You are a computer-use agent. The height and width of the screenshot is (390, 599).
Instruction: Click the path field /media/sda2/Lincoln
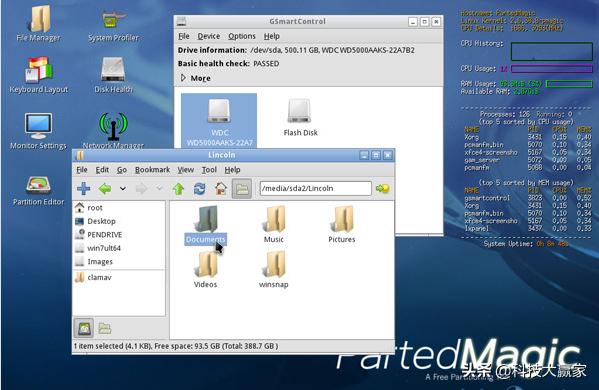(315, 188)
